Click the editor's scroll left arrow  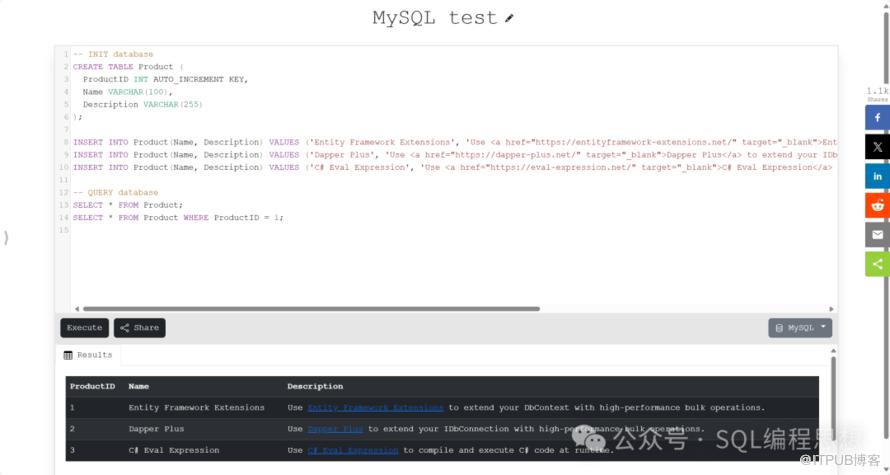click(x=77, y=309)
